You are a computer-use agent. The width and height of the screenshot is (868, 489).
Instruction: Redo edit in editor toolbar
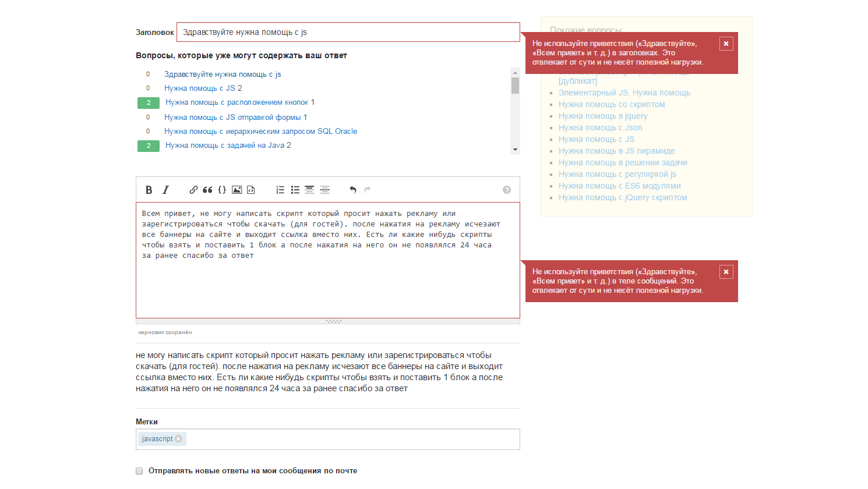pos(368,190)
